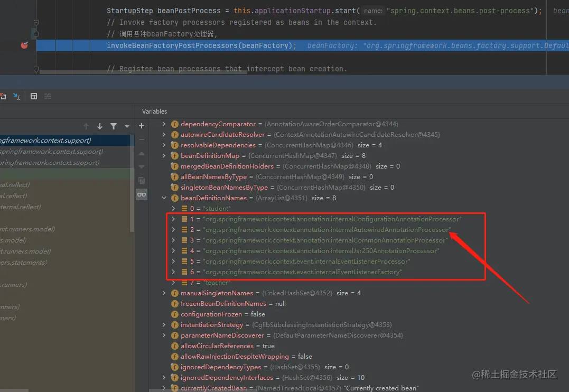569x392 pixels.
Task: Click field icon of configurationFrozen
Action: pyautogui.click(x=174, y=314)
